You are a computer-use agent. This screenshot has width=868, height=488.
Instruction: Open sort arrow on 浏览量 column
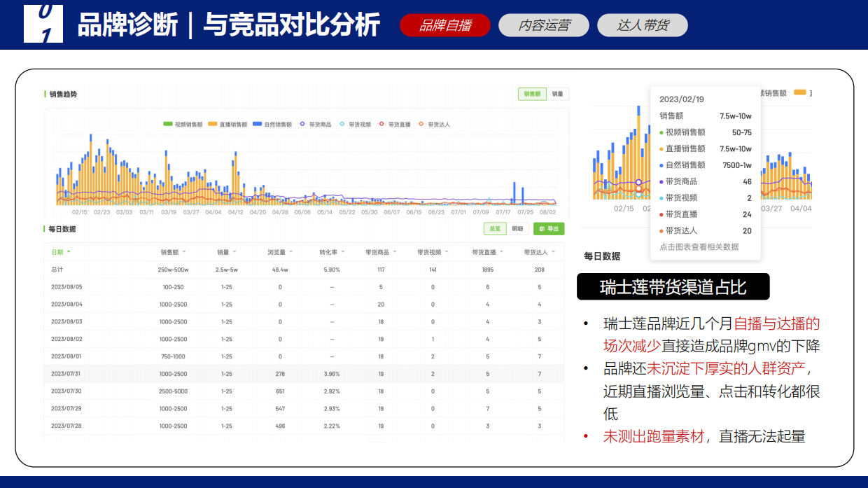[290, 252]
